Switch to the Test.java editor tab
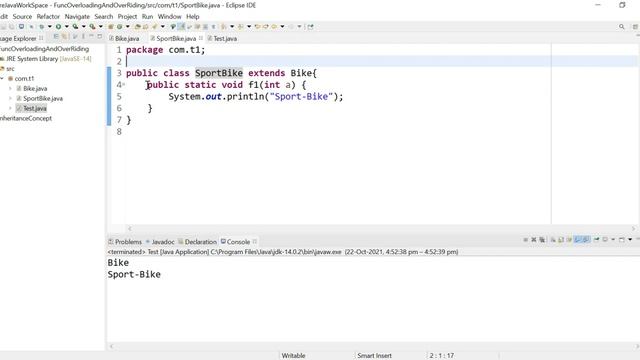The width and height of the screenshot is (640, 360). 222,38
